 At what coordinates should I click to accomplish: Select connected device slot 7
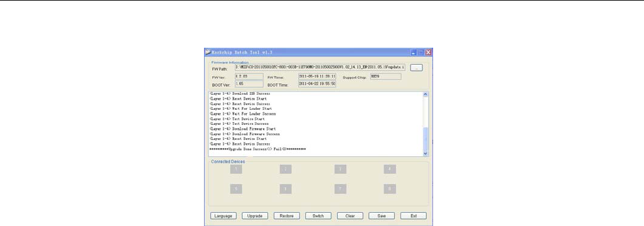tap(340, 189)
